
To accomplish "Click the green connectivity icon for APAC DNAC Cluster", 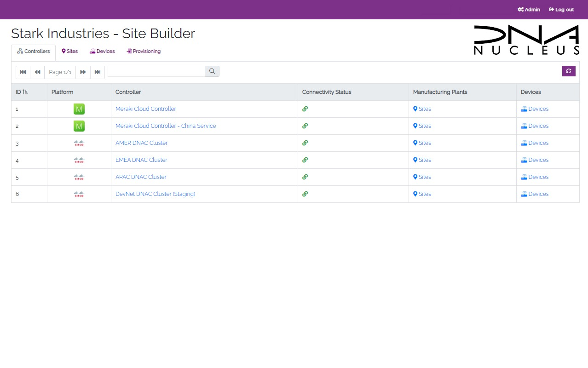I will click(x=305, y=177).
